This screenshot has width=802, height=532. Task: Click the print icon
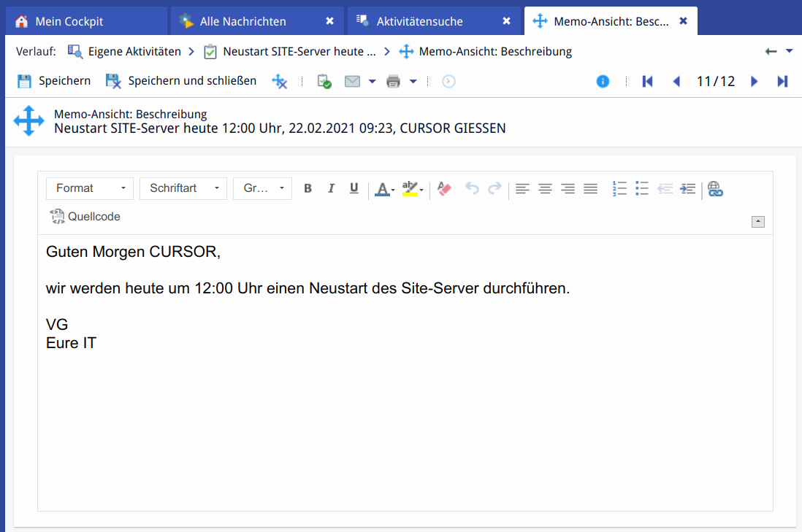394,81
